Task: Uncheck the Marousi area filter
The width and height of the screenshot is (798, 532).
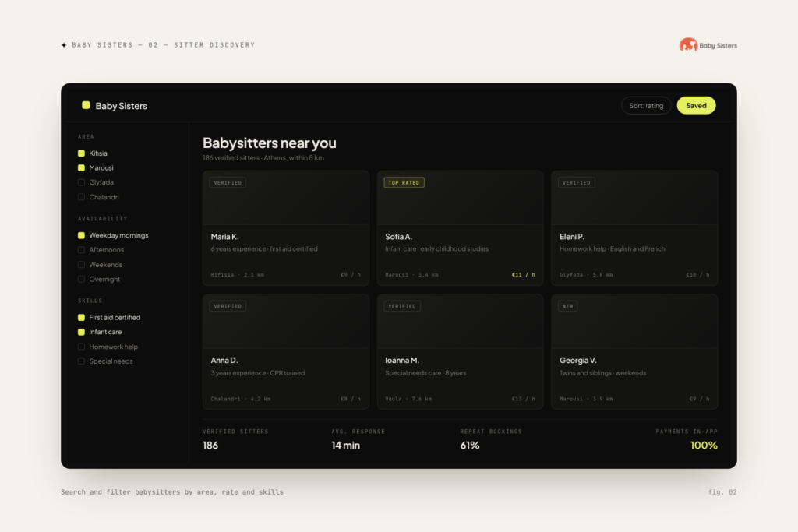Action: pos(81,167)
